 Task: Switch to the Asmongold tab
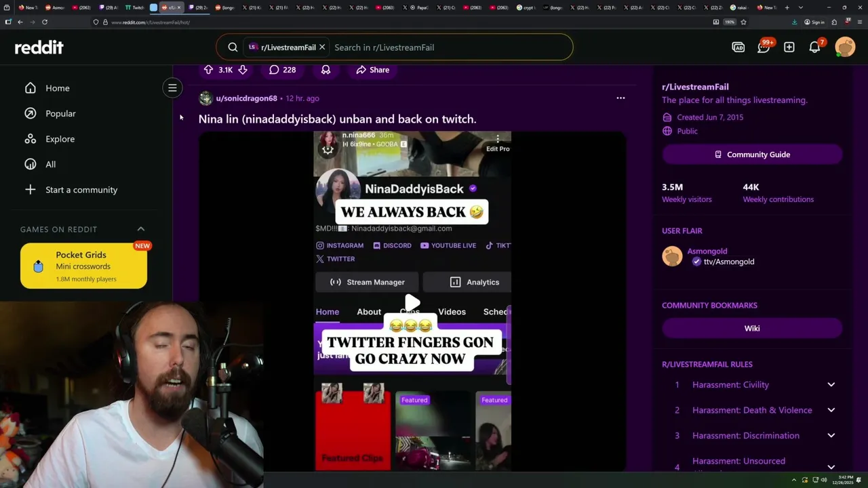click(55, 7)
